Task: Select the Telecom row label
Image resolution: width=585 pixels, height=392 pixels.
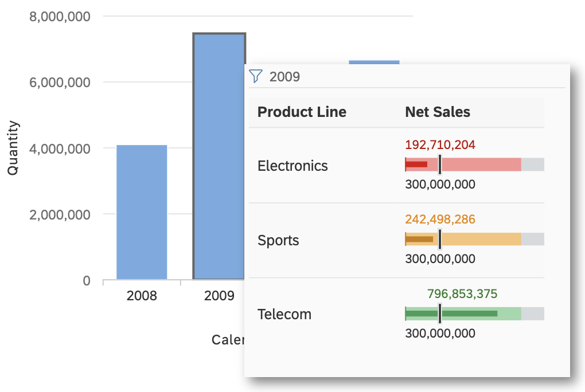Action: point(284,315)
